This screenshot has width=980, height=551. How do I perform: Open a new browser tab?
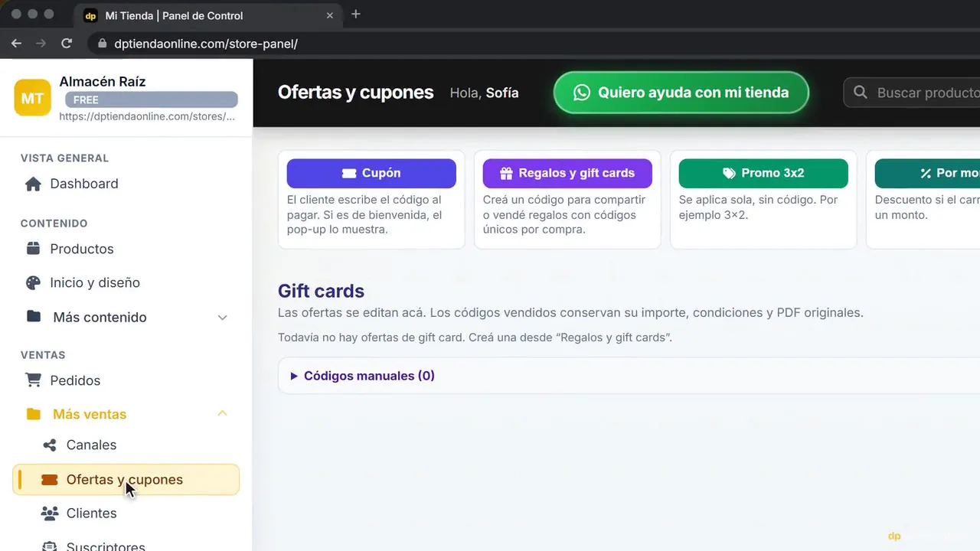pos(355,15)
